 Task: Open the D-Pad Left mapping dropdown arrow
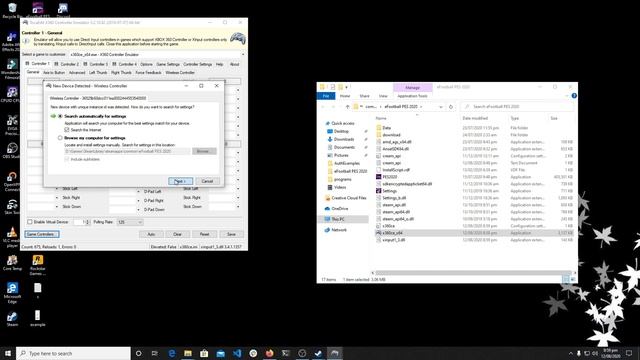[x=139, y=191]
